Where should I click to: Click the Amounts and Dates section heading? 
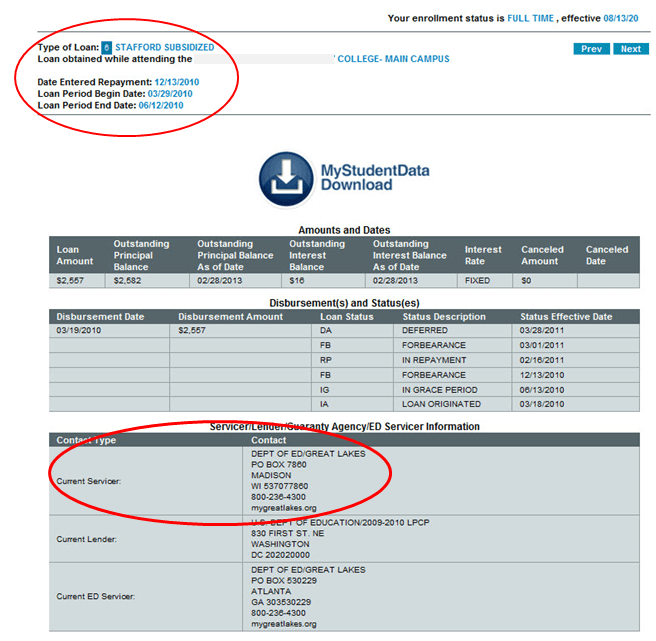[344, 230]
